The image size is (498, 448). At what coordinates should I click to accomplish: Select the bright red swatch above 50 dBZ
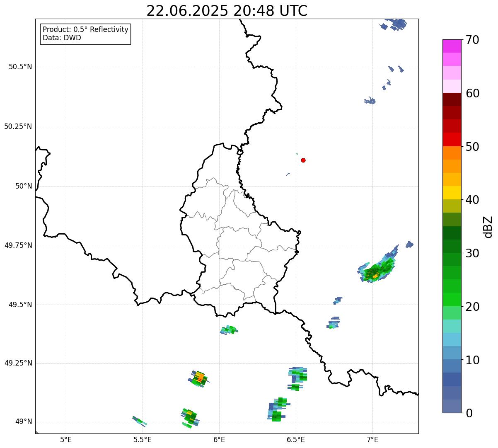[452, 139]
